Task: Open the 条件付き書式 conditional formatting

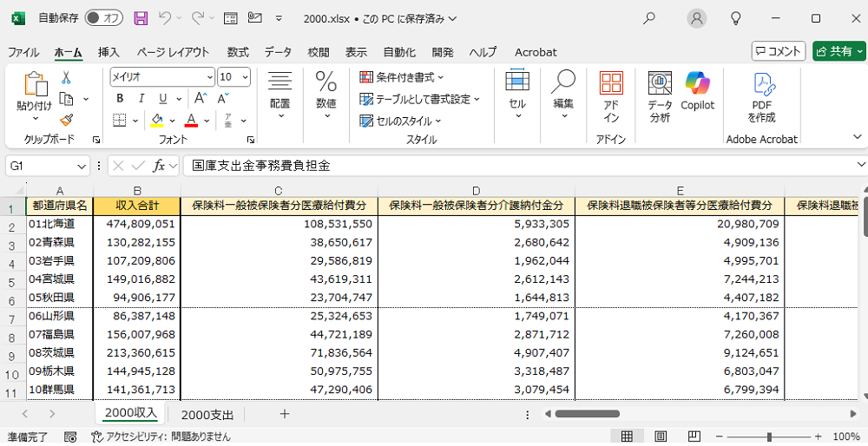Action: coord(403,77)
